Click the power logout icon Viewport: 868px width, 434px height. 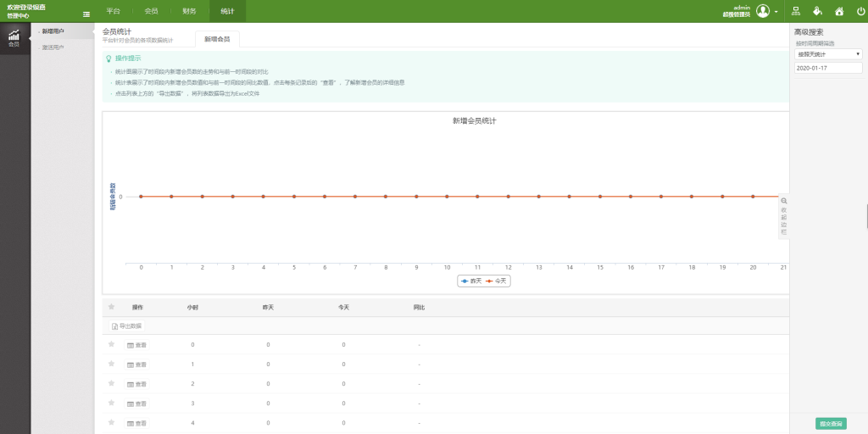coord(859,12)
